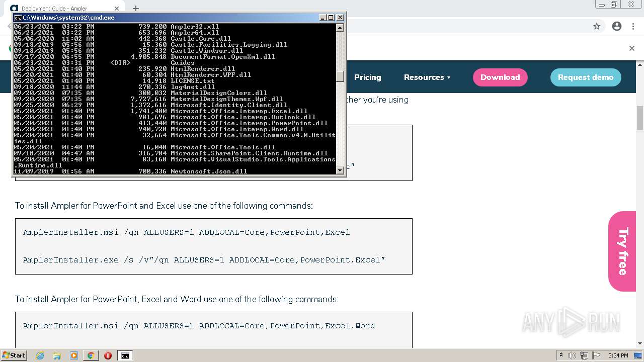
Task: Switch to Chrome via taskbar icon
Action: click(x=91, y=355)
